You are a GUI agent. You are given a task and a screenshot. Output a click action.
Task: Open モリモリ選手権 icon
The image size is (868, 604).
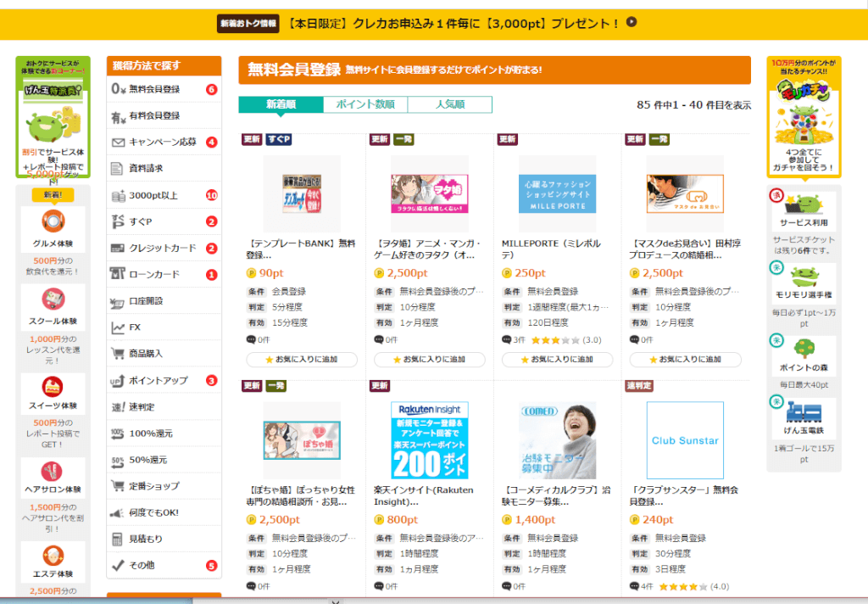click(x=804, y=278)
